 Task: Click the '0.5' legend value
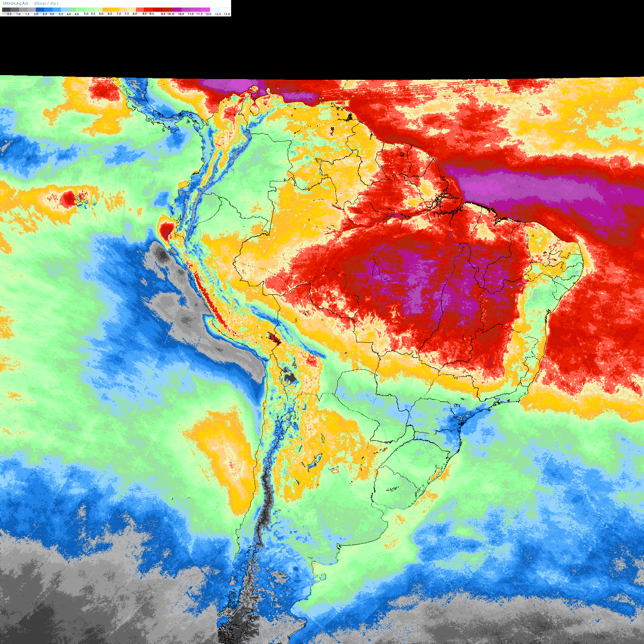tap(9, 14)
